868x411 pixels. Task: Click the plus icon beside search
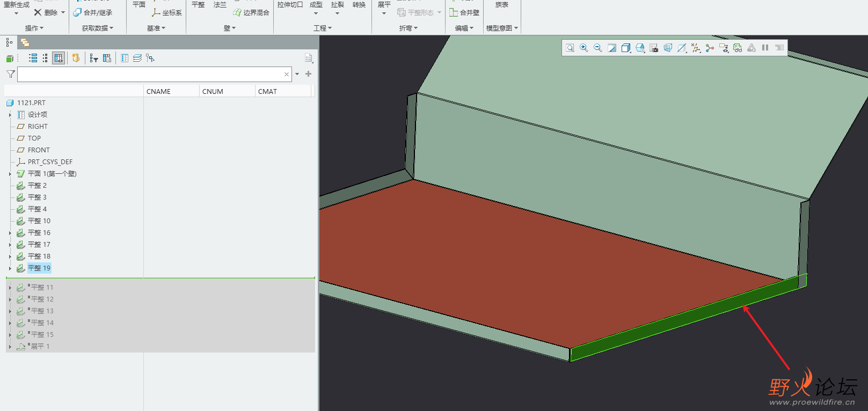pyautogui.click(x=309, y=74)
